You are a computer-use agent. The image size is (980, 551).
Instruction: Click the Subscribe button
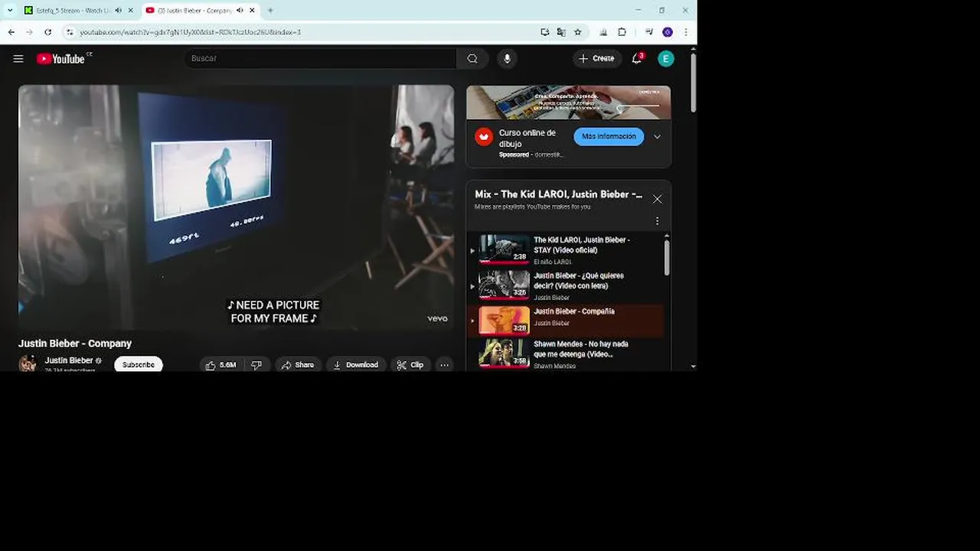139,364
